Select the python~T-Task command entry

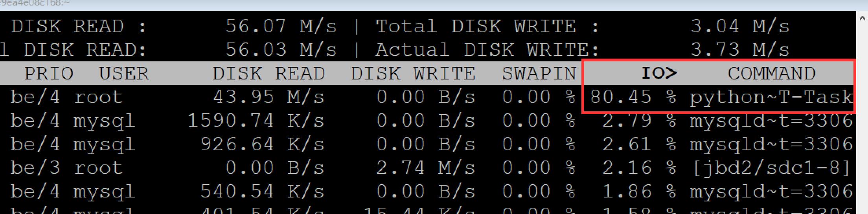click(771, 98)
